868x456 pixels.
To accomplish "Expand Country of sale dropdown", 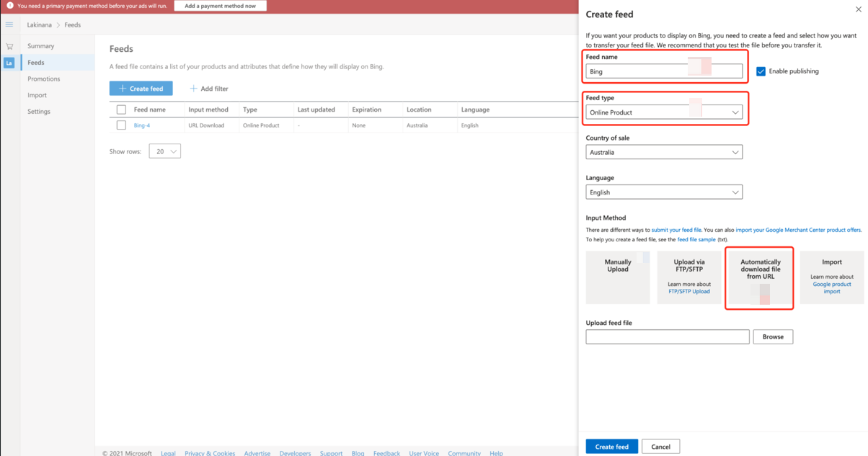I will pyautogui.click(x=664, y=152).
